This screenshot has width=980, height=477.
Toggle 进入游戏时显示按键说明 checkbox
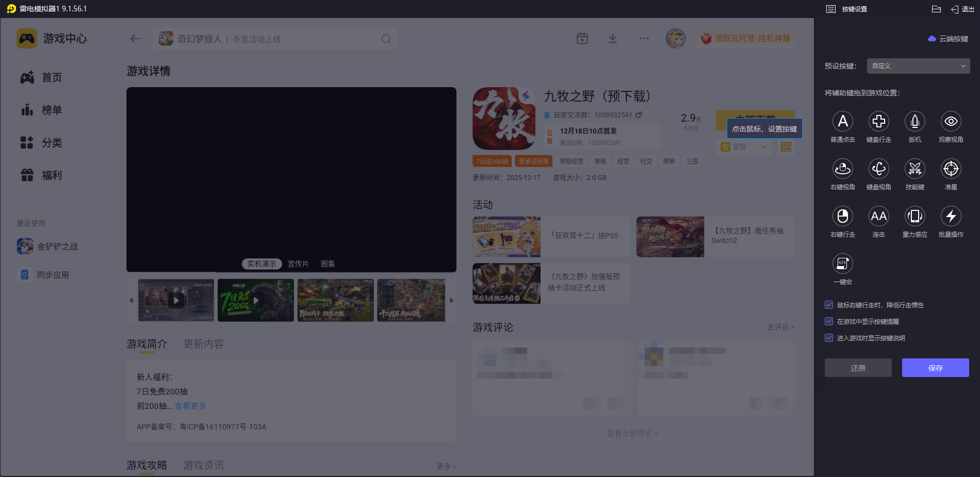click(829, 338)
